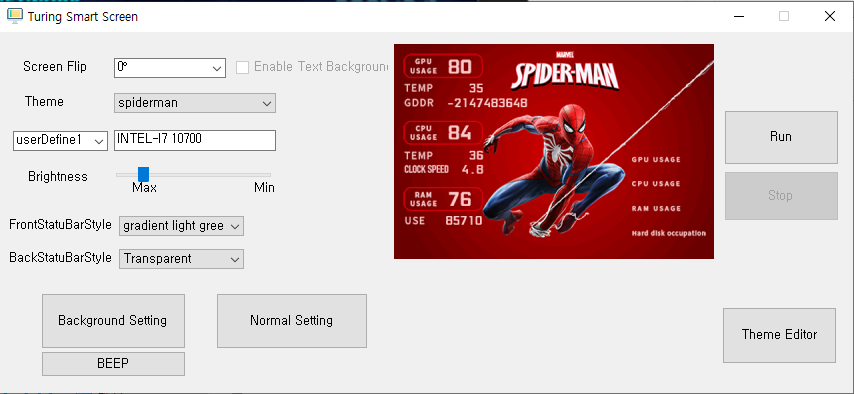Click the BEEP button
This screenshot has width=854, height=394.
coord(113,363)
